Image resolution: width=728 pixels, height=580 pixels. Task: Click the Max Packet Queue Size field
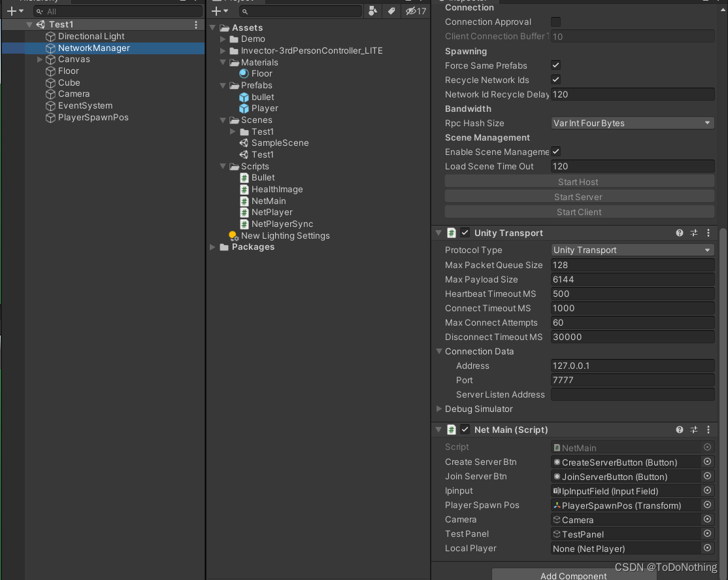coord(633,265)
